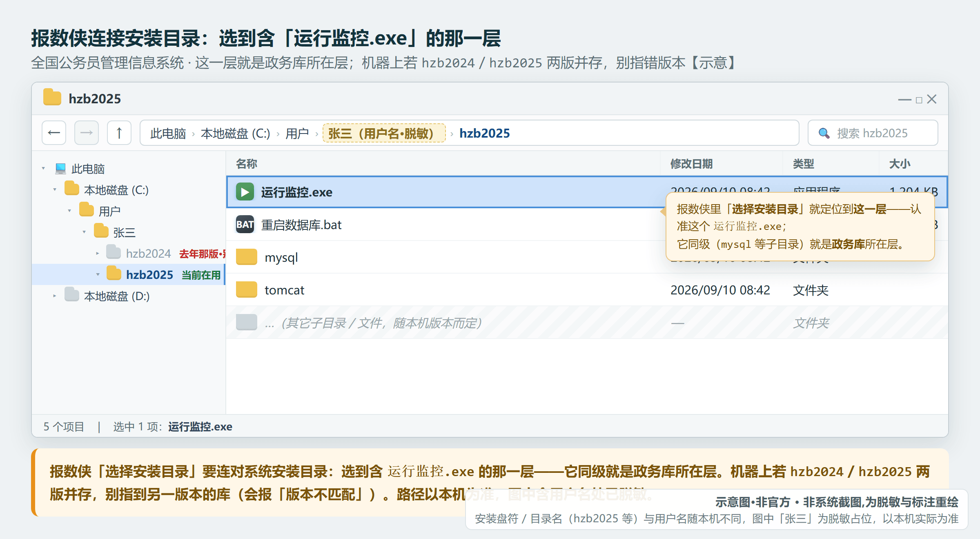
Task: Select the mysql folder name
Action: 281,258
